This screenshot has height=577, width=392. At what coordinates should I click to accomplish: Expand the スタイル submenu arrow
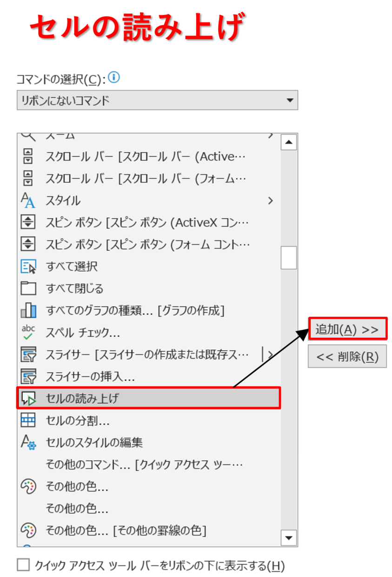[270, 201]
